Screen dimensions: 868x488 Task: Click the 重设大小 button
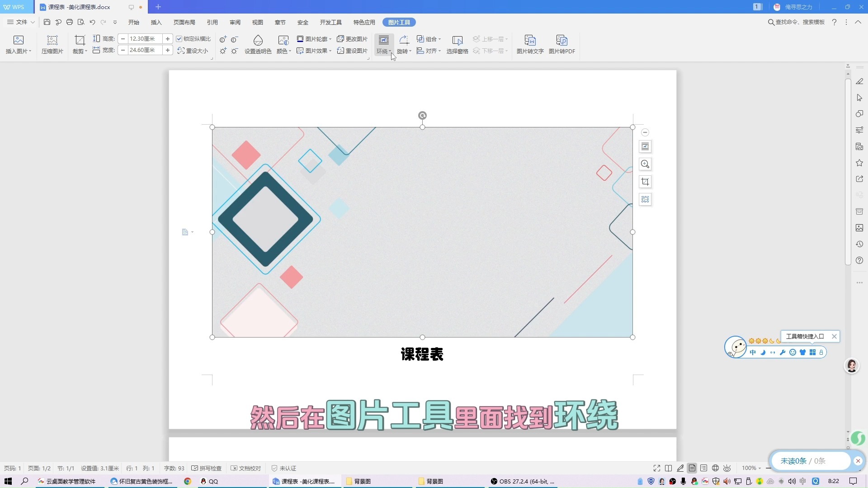tap(193, 51)
